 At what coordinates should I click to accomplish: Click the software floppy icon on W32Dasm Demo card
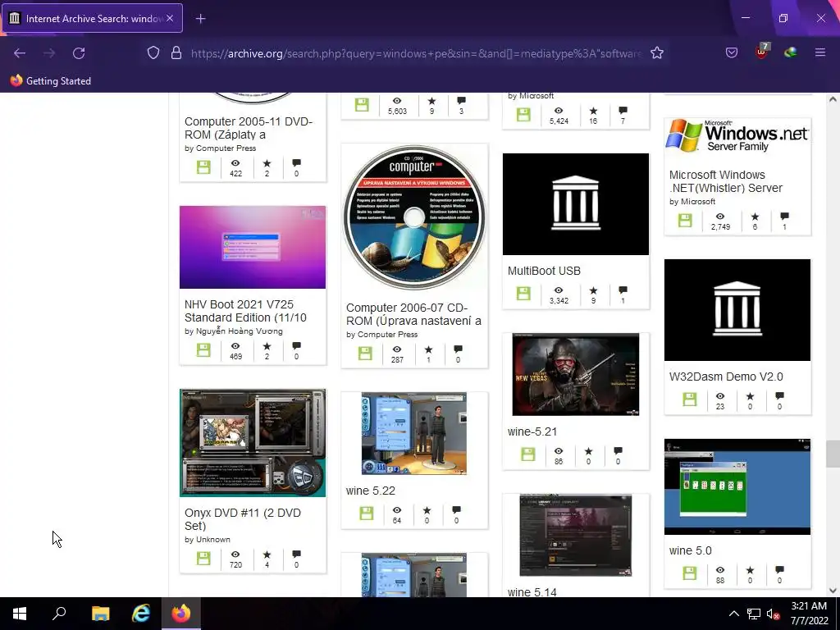[689, 399]
